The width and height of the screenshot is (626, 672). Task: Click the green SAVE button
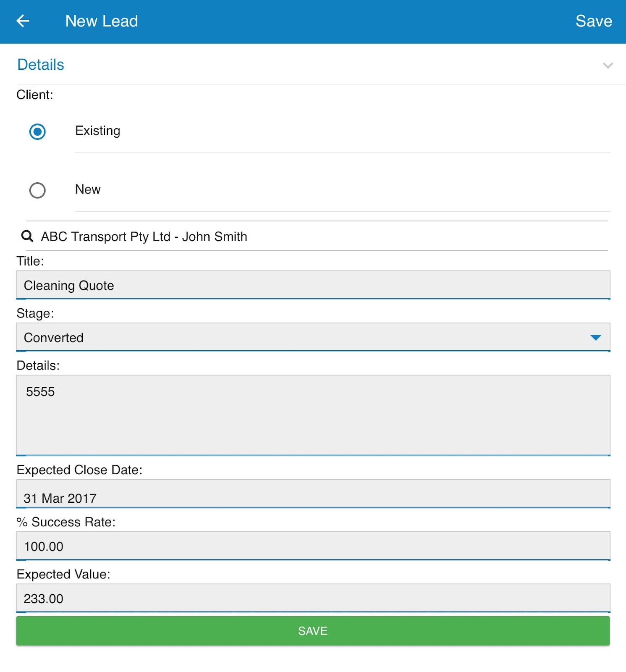click(x=313, y=631)
